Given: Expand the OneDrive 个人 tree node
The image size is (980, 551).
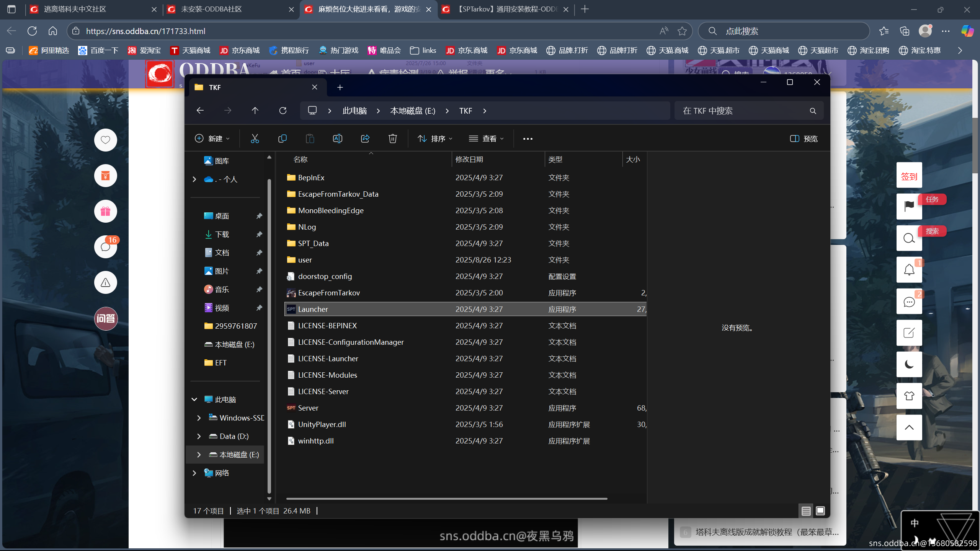Looking at the screenshot, I should click(194, 179).
